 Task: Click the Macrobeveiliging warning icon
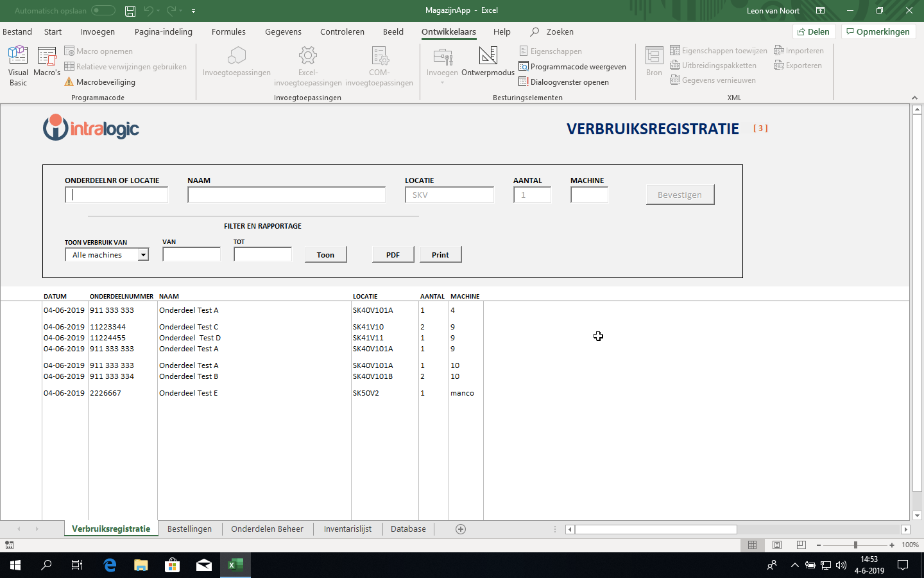pos(69,82)
